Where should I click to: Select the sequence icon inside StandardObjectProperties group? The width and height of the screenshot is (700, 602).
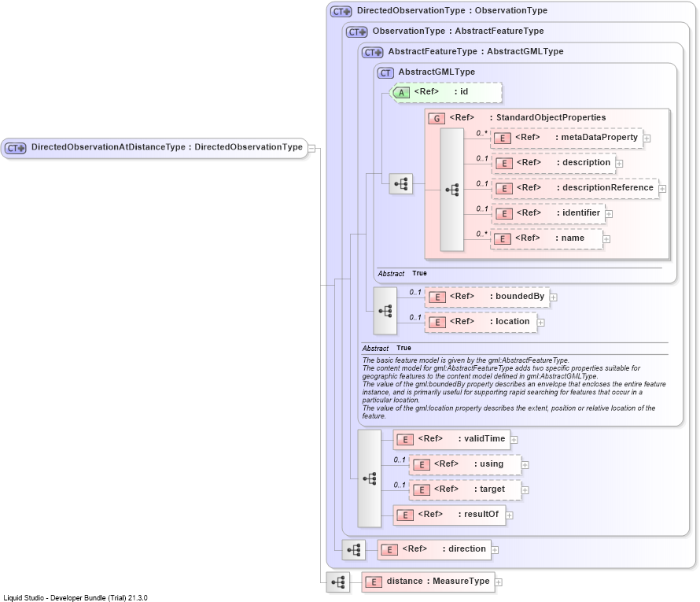point(451,190)
